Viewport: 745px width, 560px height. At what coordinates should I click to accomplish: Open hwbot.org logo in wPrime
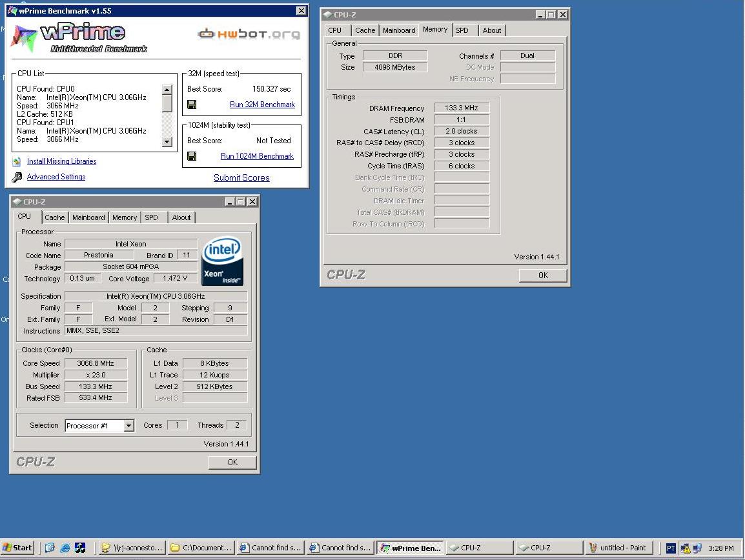[249, 34]
